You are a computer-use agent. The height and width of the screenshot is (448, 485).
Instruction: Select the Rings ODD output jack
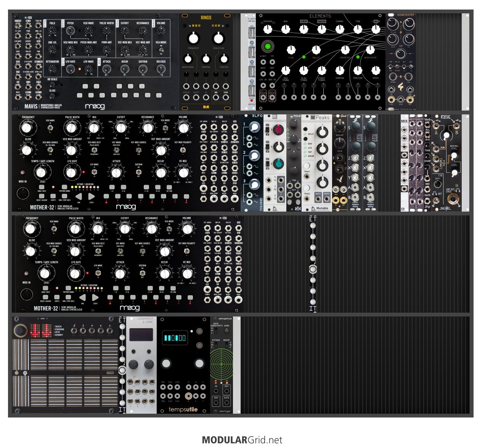pyautogui.click(x=216, y=98)
